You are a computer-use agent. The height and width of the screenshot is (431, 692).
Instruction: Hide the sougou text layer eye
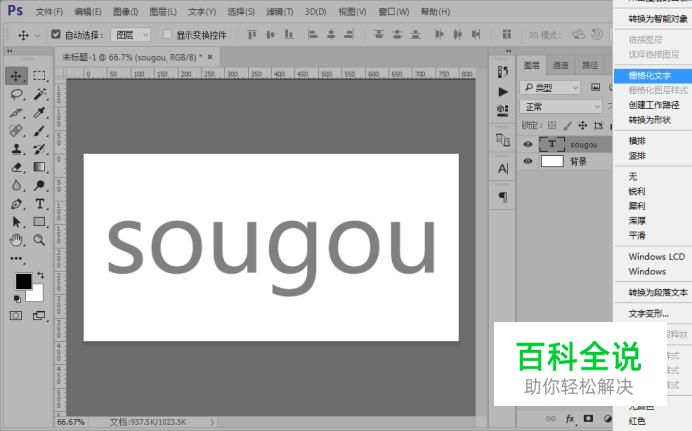point(528,144)
